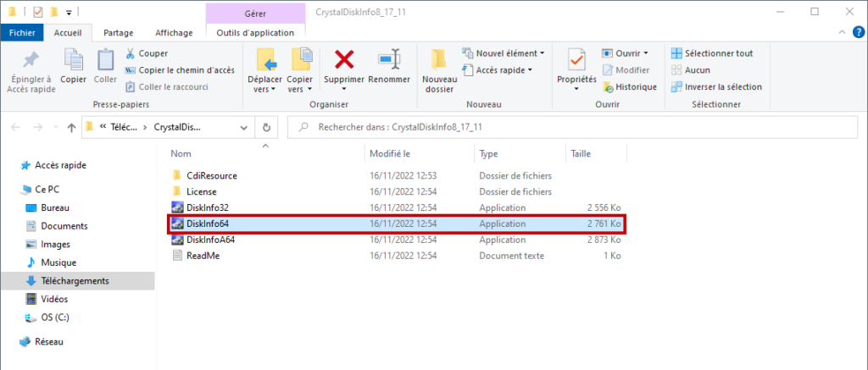Click Copier le chemin d'accès
The image size is (868, 370).
click(x=180, y=70)
